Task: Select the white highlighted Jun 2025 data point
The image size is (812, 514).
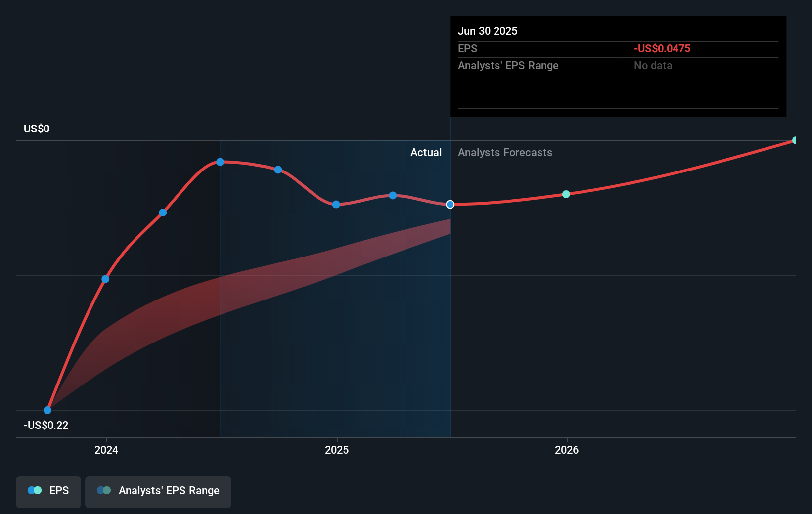Action: click(x=450, y=204)
